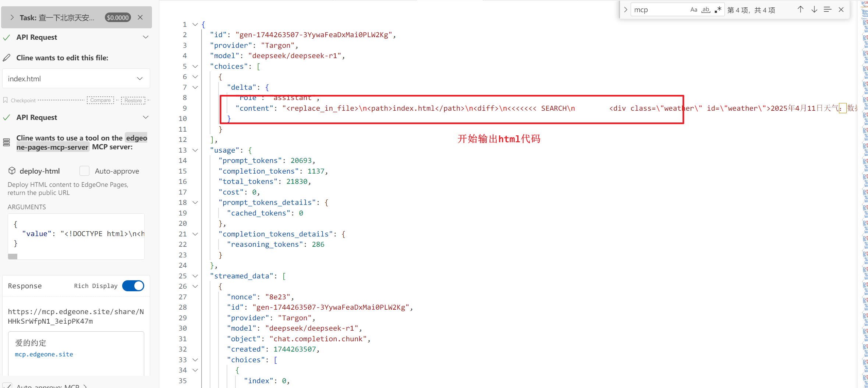The image size is (868, 388).
Task: Collapse the fold arrow at line 34
Action: 195,370
